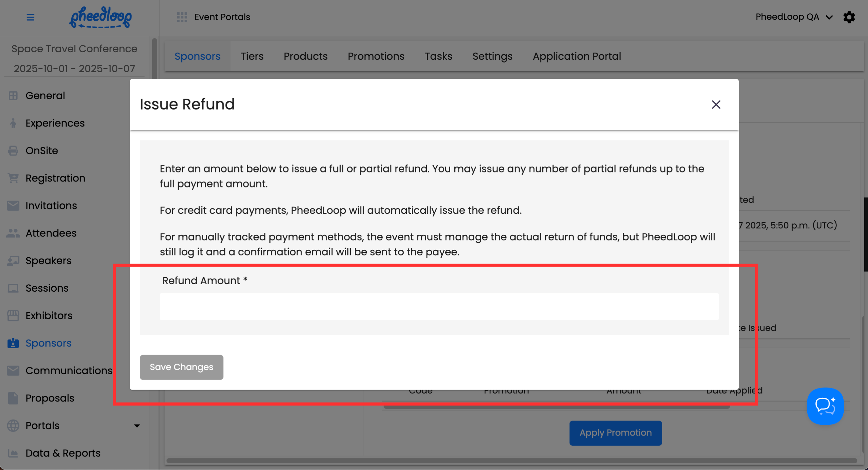The width and height of the screenshot is (868, 470).
Task: Click the Registration cart icon
Action: pos(13,178)
